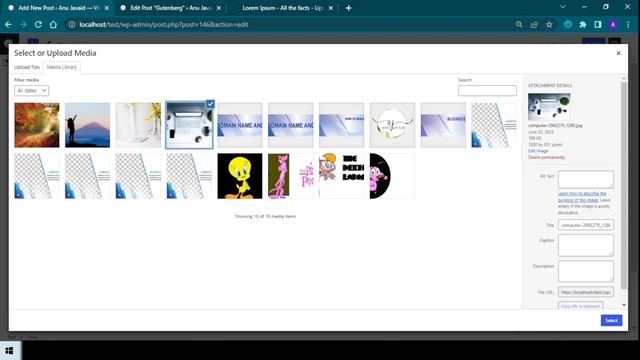Click the Alt Text field
The height and width of the screenshot is (360, 640).
click(585, 180)
